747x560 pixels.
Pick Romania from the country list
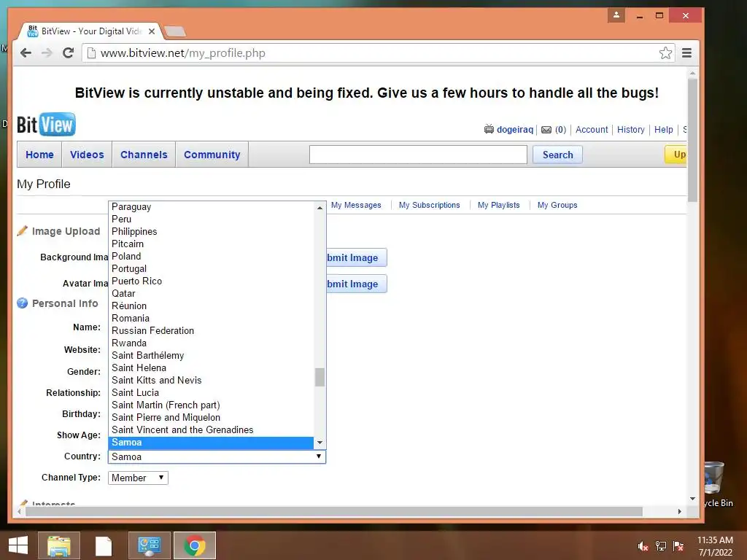[211, 318]
